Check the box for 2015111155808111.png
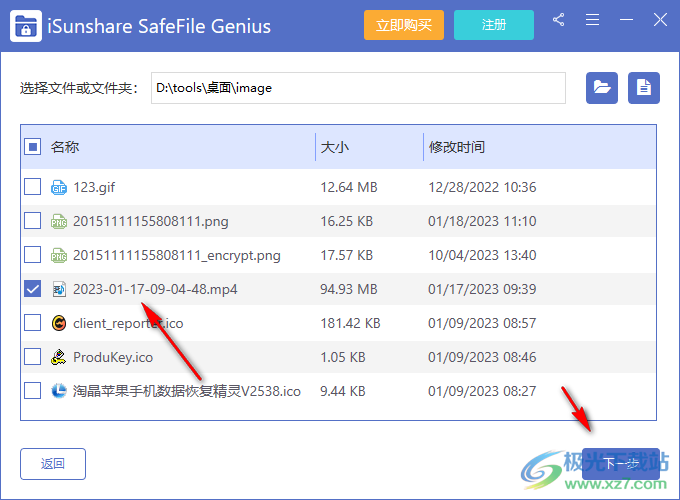Viewport: 680px width, 500px height. (x=33, y=221)
